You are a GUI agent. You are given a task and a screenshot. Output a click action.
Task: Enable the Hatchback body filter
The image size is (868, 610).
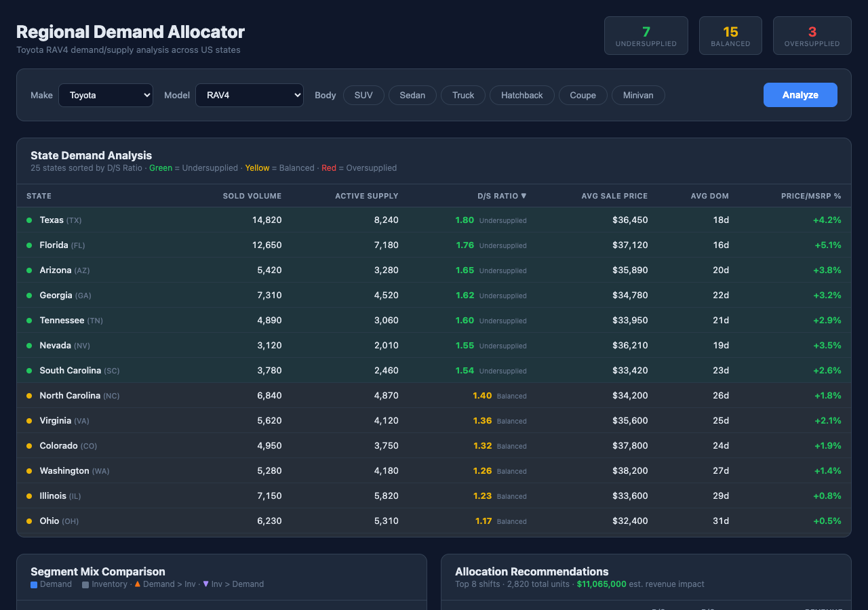point(521,95)
